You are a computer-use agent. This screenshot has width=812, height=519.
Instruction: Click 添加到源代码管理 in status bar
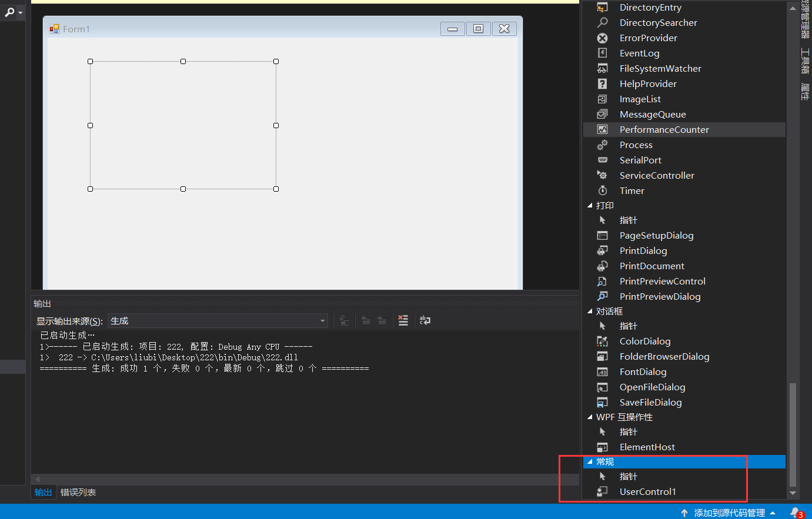(730, 513)
